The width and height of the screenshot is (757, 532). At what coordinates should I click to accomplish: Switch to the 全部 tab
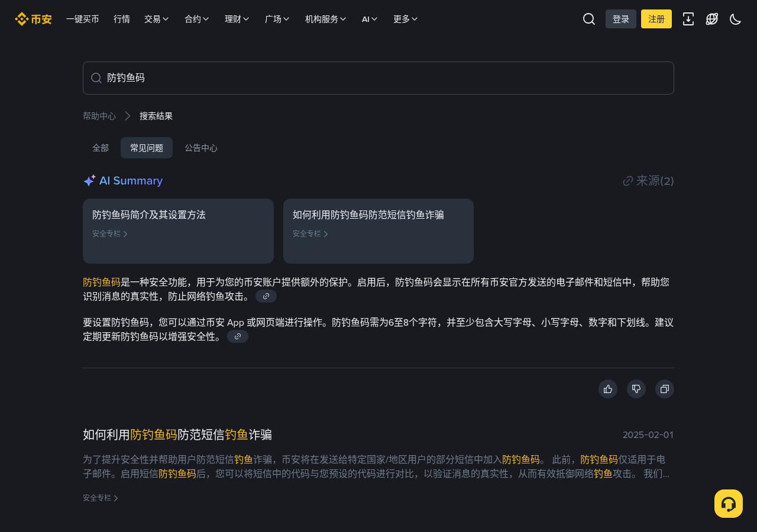(x=101, y=148)
